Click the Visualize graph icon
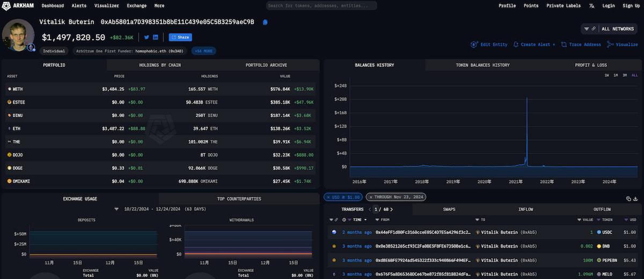Viewport: 644px width, 279px height. pyautogui.click(x=623, y=45)
